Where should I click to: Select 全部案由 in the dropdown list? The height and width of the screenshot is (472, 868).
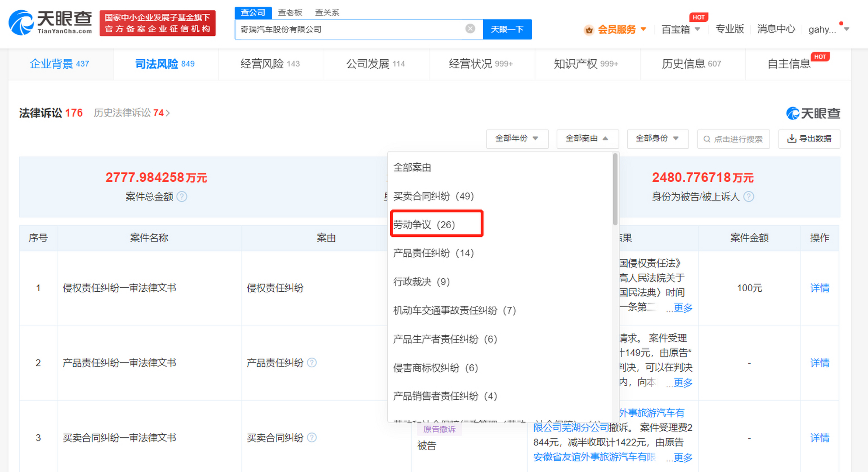(x=412, y=167)
